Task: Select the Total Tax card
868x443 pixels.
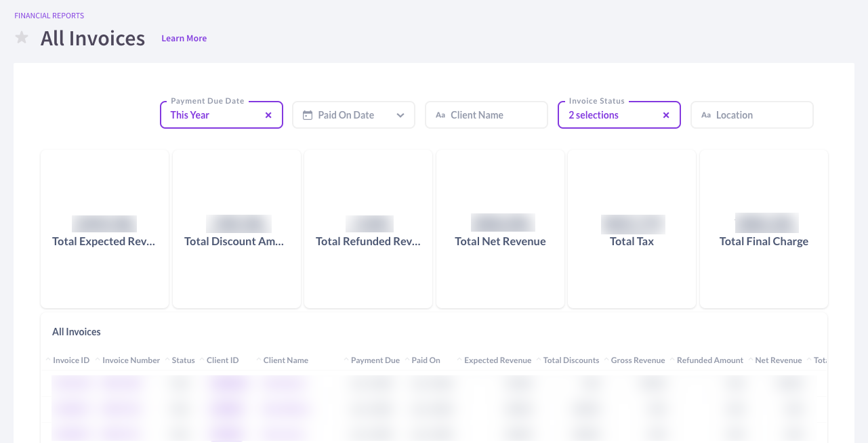Action: [x=632, y=229]
